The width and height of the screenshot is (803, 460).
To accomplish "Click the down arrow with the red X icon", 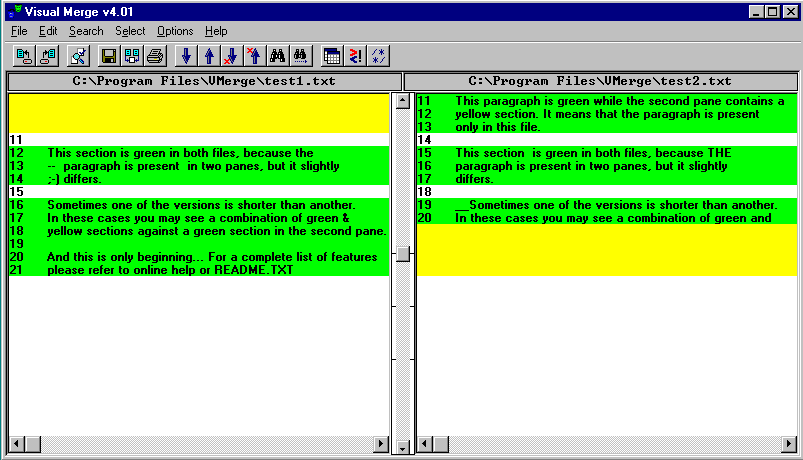I will point(231,56).
